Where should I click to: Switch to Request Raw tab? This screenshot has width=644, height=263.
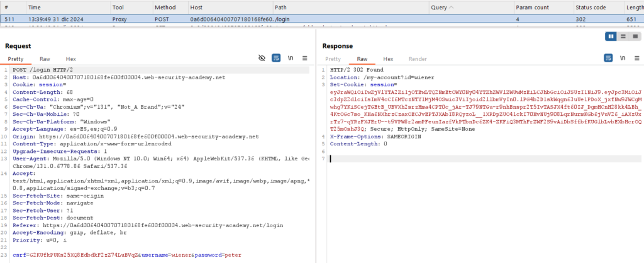45,59
